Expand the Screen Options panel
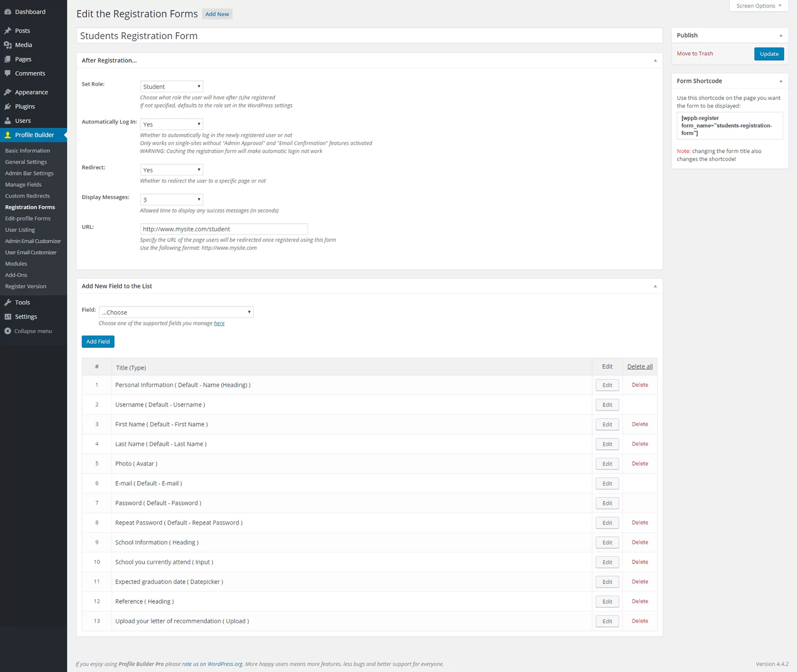 pos(759,6)
